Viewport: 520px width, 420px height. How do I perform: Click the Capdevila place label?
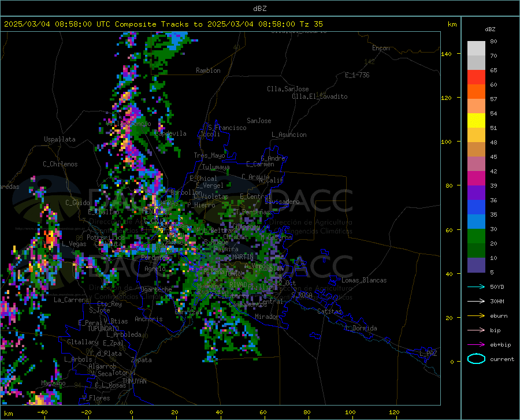tap(171, 133)
